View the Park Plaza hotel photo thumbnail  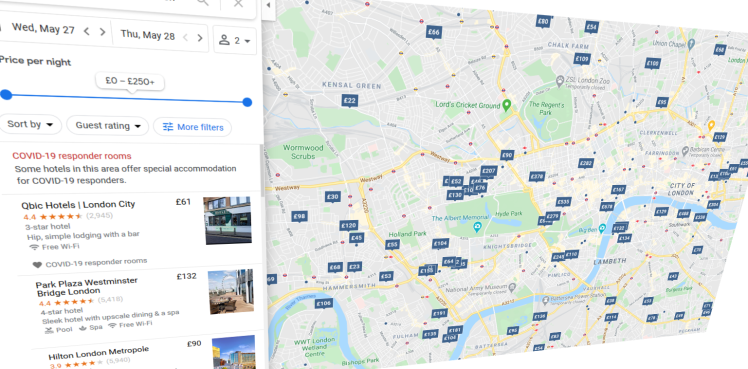pos(231,292)
